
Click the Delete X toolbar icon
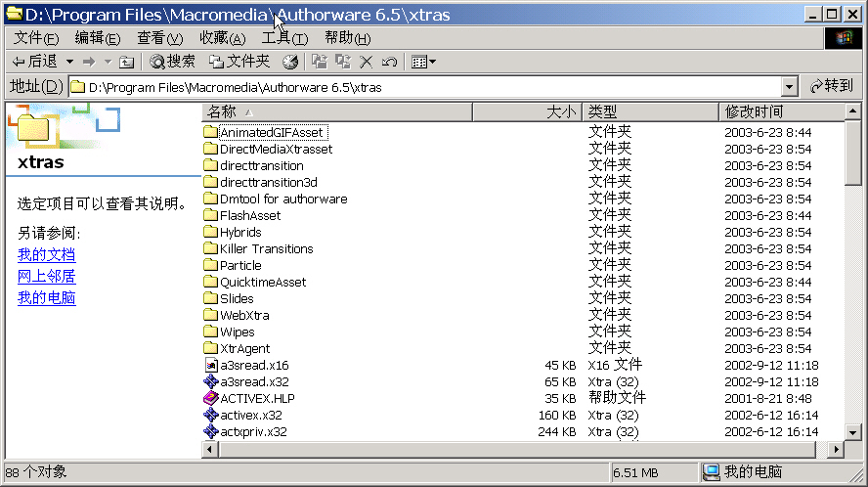pyautogui.click(x=366, y=62)
